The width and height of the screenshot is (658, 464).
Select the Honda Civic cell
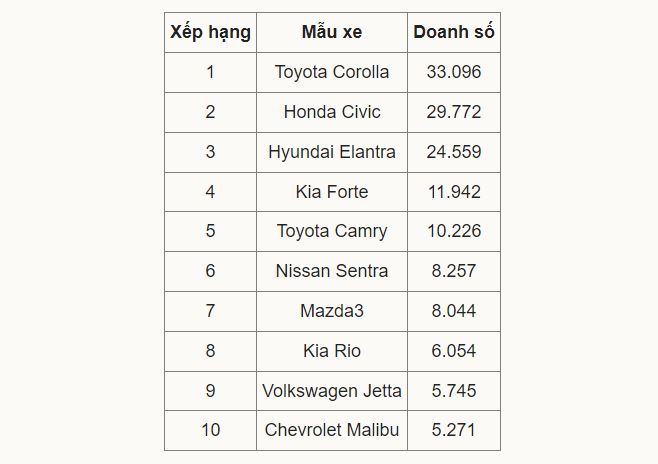pyautogui.click(x=332, y=112)
